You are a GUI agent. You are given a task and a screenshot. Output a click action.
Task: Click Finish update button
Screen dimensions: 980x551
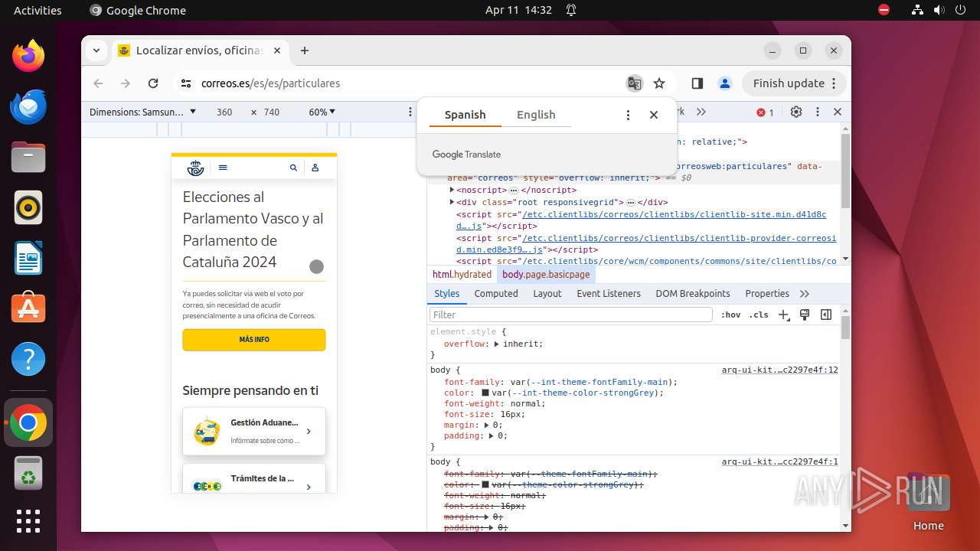795,83
